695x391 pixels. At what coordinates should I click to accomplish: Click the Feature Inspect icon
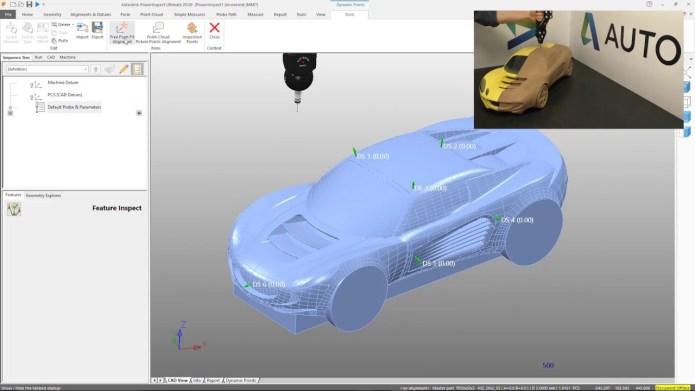[x=14, y=209]
